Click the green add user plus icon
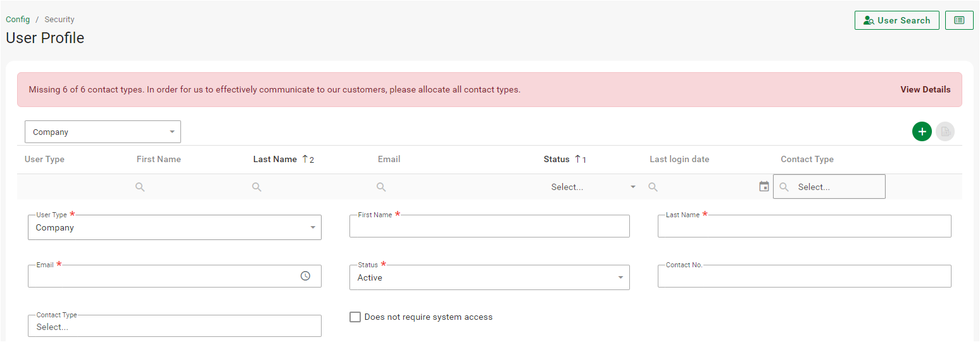 coord(922,132)
